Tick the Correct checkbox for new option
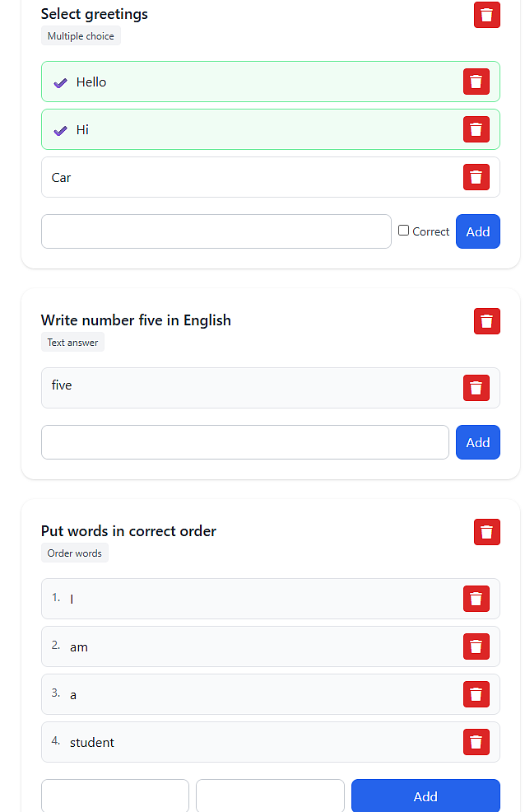Image resolution: width=525 pixels, height=812 pixels. click(403, 231)
